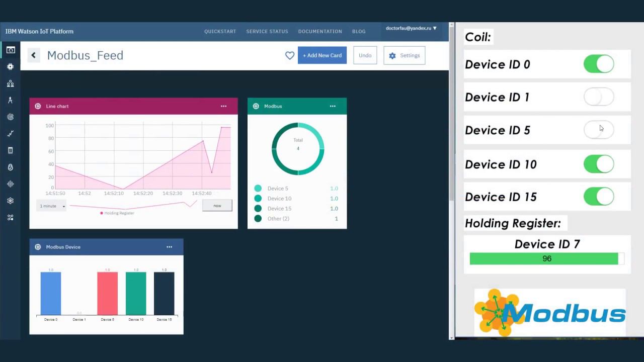Go back with the left arrow button
This screenshot has width=644, height=362.
pyautogui.click(x=33, y=55)
